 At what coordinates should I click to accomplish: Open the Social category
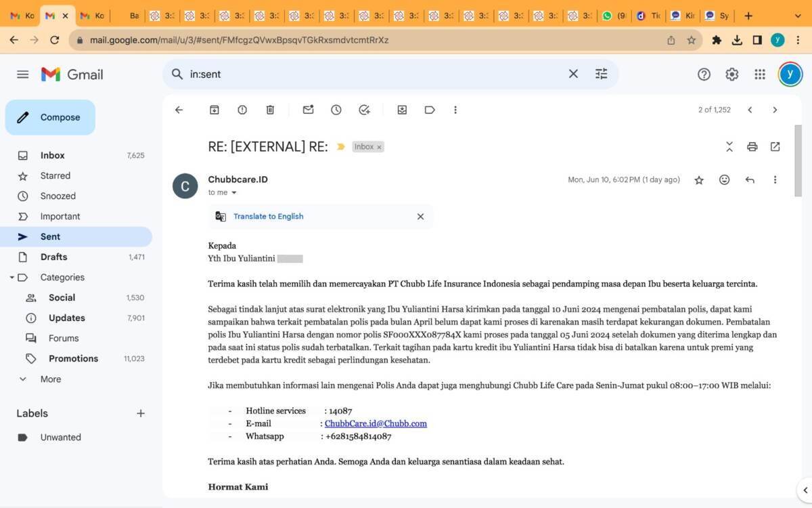coord(76,297)
